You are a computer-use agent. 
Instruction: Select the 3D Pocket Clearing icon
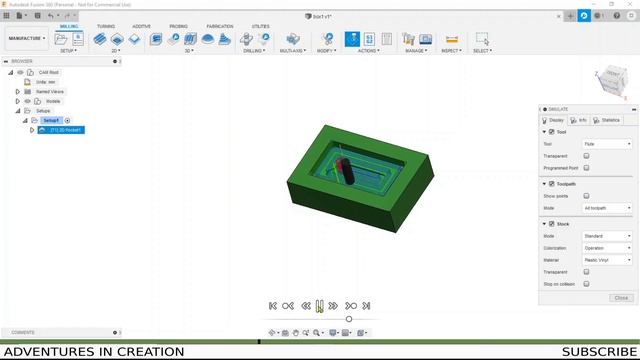point(173,39)
